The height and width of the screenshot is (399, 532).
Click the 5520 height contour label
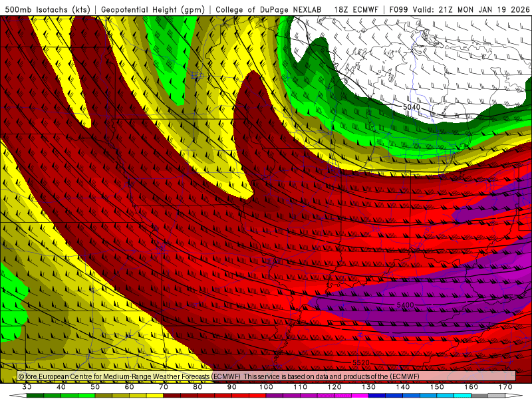click(360, 362)
